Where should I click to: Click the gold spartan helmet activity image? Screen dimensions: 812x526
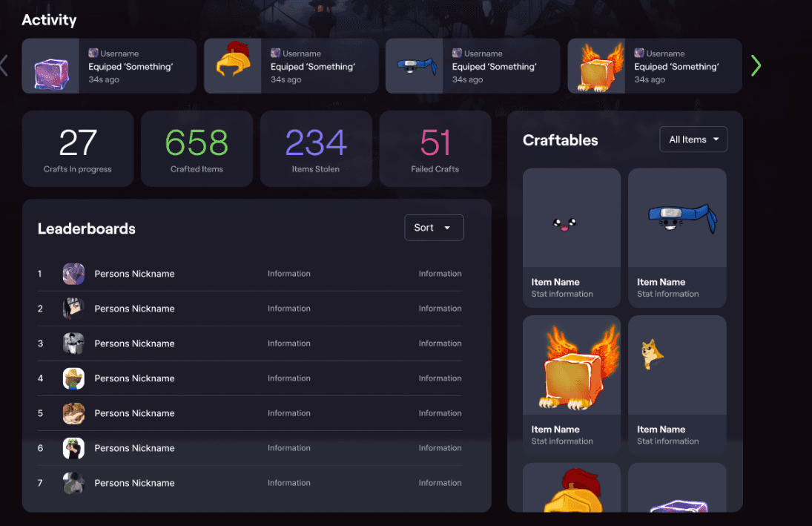point(233,66)
